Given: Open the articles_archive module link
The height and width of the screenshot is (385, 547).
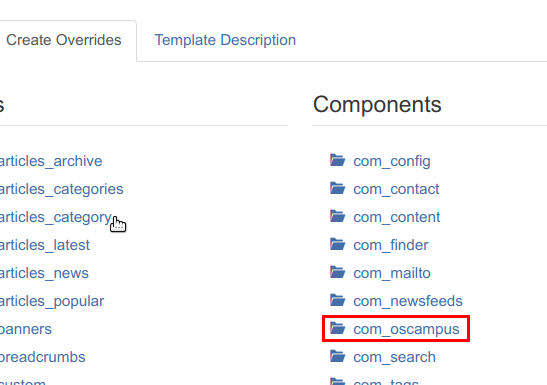Looking at the screenshot, I should (x=51, y=161).
